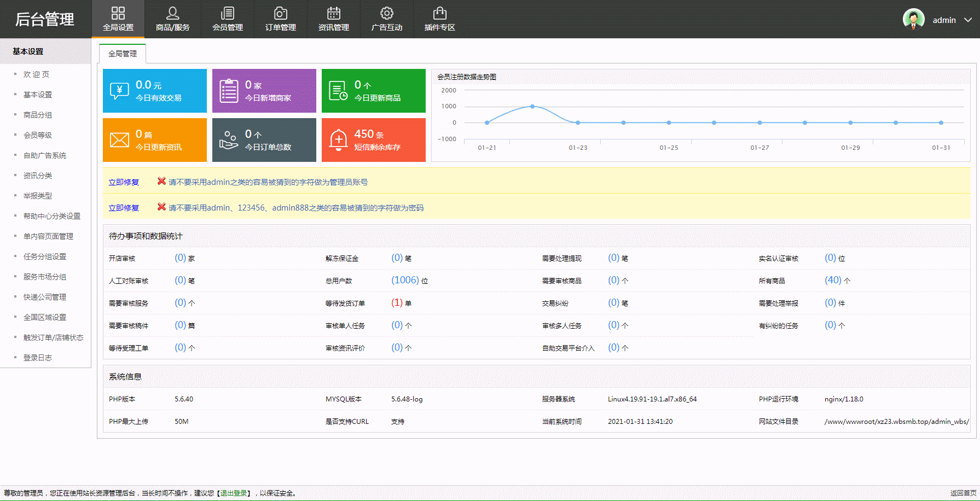Open the 总用户数 (1006) count
Image resolution: width=980 pixels, height=501 pixels.
[405, 280]
